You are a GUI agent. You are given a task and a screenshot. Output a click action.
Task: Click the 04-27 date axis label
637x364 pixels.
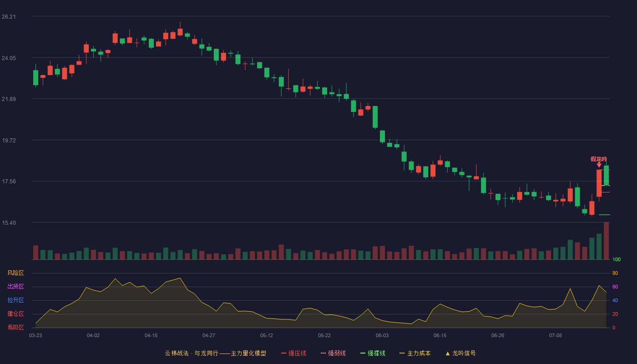pos(209,335)
